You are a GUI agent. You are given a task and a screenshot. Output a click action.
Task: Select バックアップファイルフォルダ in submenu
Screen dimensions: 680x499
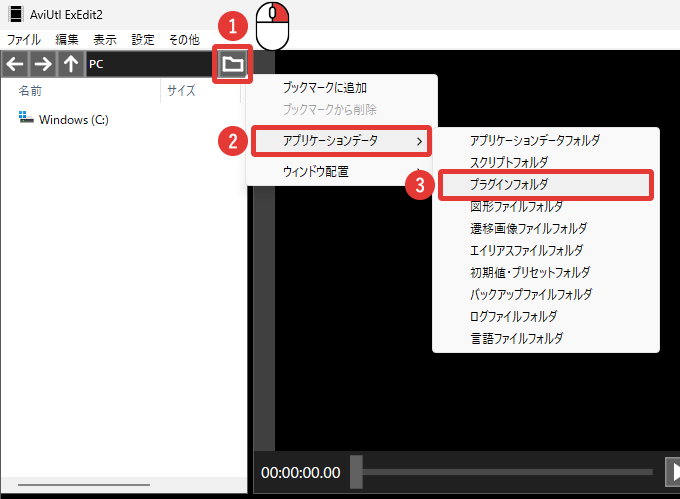coord(546,295)
